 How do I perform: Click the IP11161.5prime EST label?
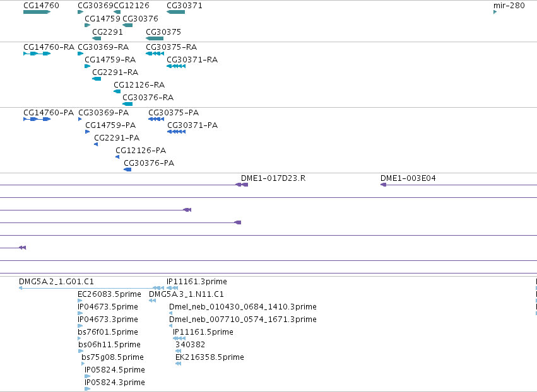pyautogui.click(x=203, y=332)
